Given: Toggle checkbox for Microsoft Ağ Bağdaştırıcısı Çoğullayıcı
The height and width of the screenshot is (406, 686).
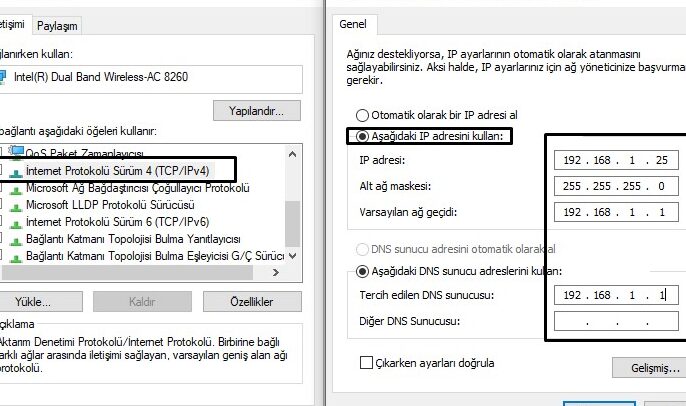Looking at the screenshot, I should click(x=0, y=188).
